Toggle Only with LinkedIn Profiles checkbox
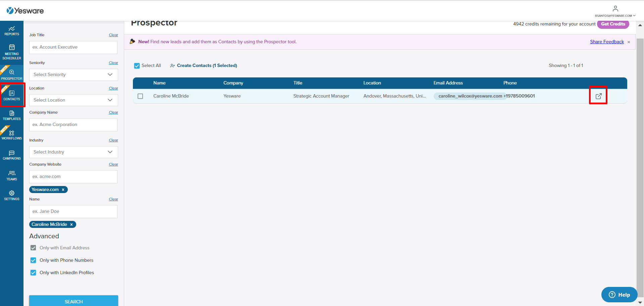This screenshot has height=306, width=644. pyautogui.click(x=33, y=272)
